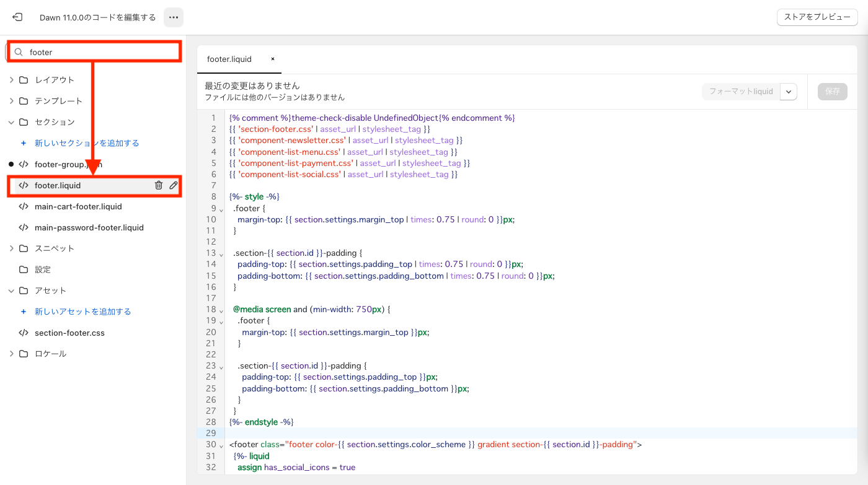Open the three-dot more actions menu
868x485 pixels.
174,17
